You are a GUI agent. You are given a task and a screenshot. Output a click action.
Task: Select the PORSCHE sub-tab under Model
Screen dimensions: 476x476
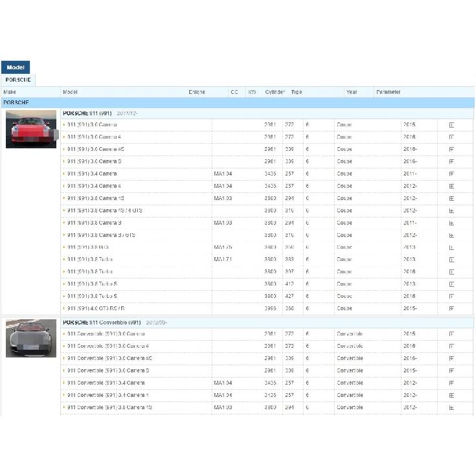tap(18, 80)
